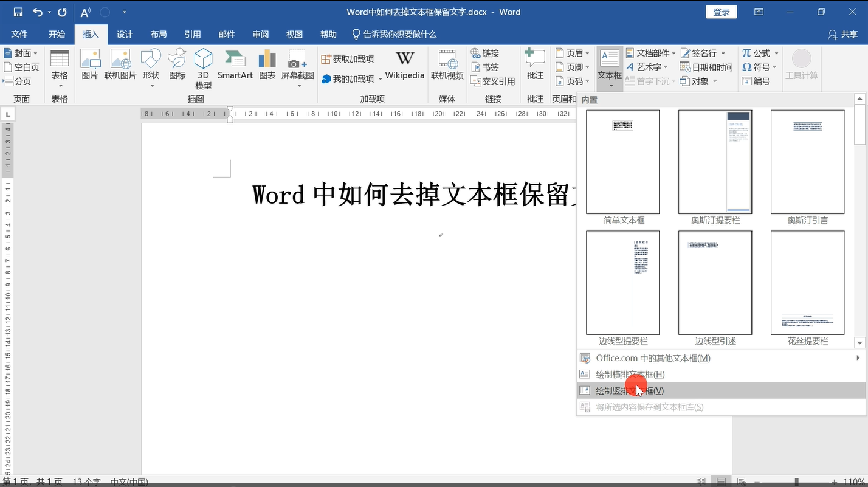Screen dimensions: 868x487
Task: Open the 形状 shapes gallery
Action: click(151, 68)
